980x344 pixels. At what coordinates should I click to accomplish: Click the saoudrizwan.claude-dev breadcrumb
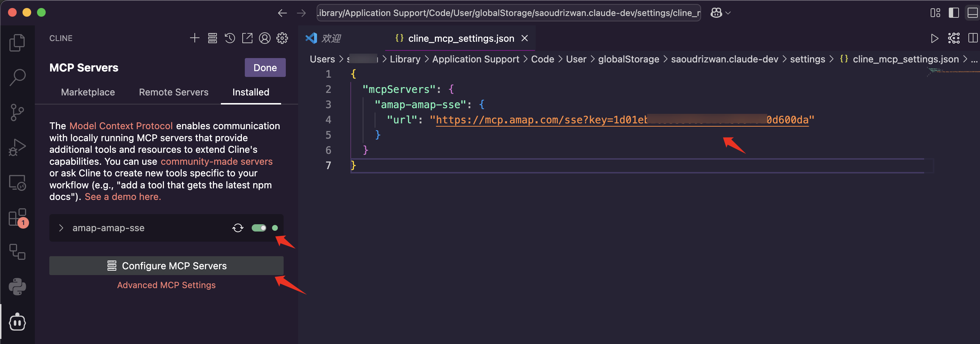click(724, 59)
